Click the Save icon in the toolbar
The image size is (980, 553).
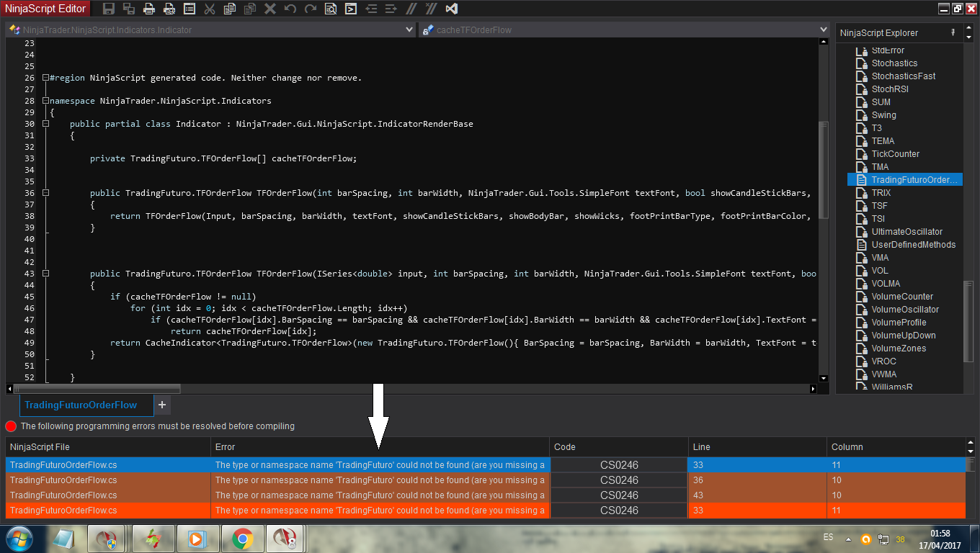[109, 9]
